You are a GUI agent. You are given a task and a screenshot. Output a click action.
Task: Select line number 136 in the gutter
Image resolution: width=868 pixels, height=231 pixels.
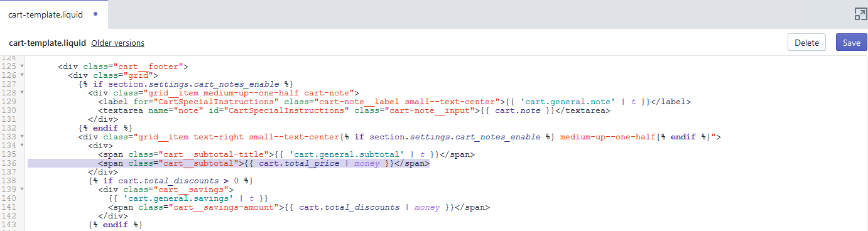pyautogui.click(x=9, y=163)
